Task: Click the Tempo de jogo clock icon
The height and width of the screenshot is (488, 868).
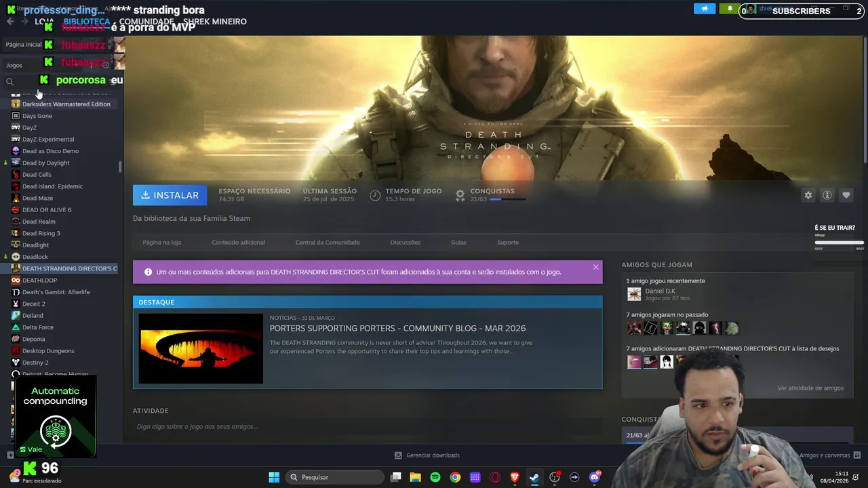Action: coord(375,195)
